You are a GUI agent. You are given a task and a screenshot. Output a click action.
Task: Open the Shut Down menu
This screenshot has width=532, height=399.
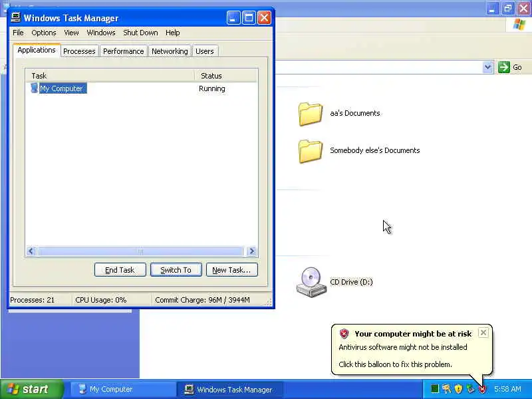click(140, 33)
